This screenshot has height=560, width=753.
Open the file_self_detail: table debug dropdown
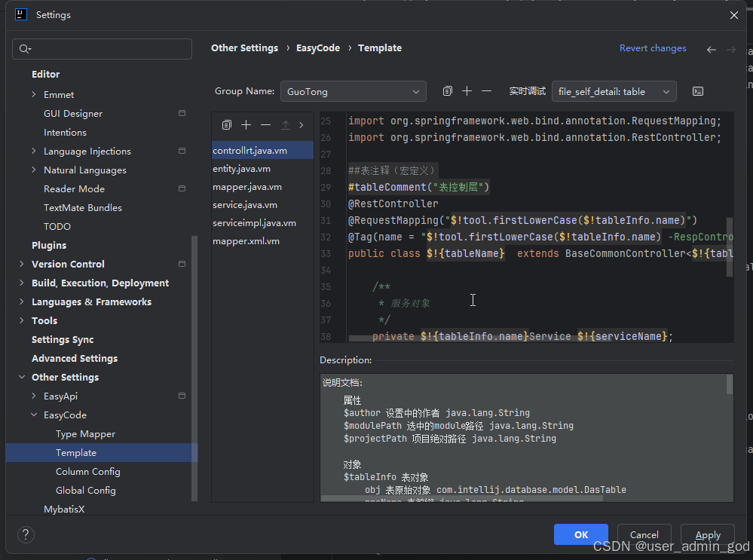point(614,91)
